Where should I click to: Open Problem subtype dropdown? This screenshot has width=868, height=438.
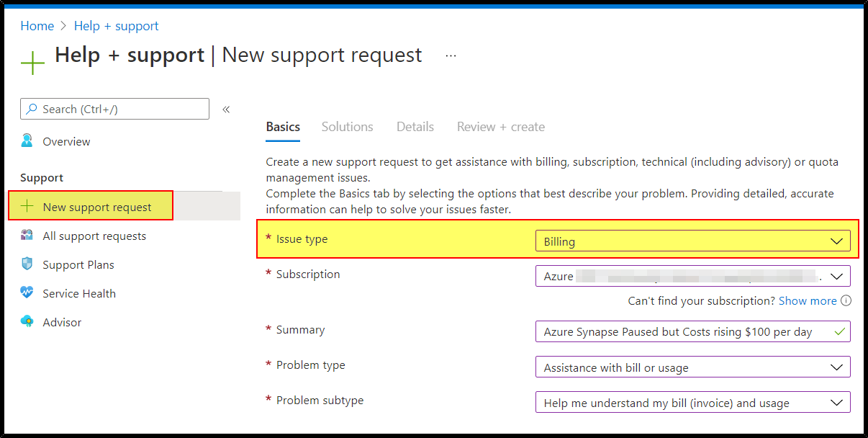point(692,402)
